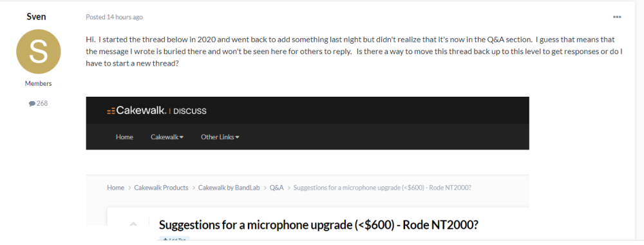Image resolution: width=644 pixels, height=245 pixels.
Task: Click the Posted 14 hours ago timestamp
Action: 114,17
